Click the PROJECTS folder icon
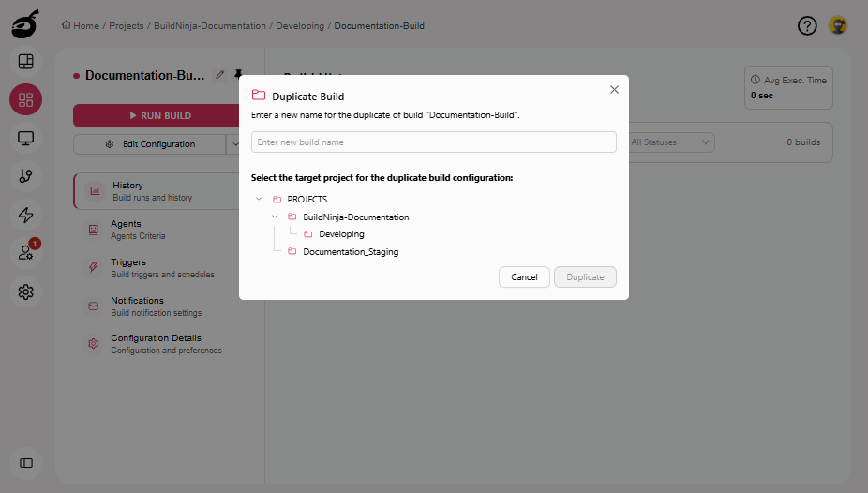The image size is (868, 493). [277, 200]
